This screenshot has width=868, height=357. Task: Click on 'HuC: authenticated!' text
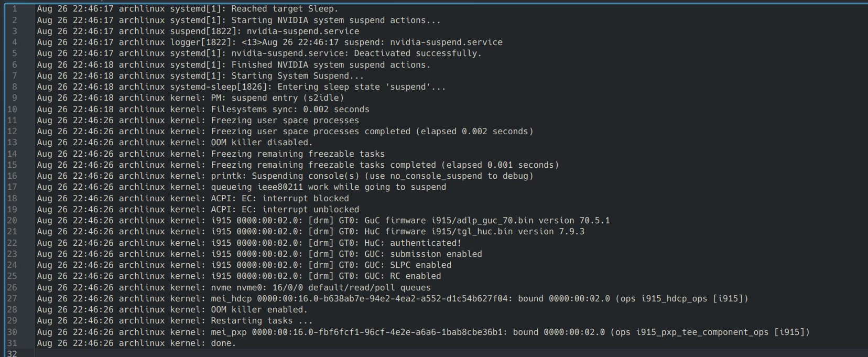(x=413, y=243)
